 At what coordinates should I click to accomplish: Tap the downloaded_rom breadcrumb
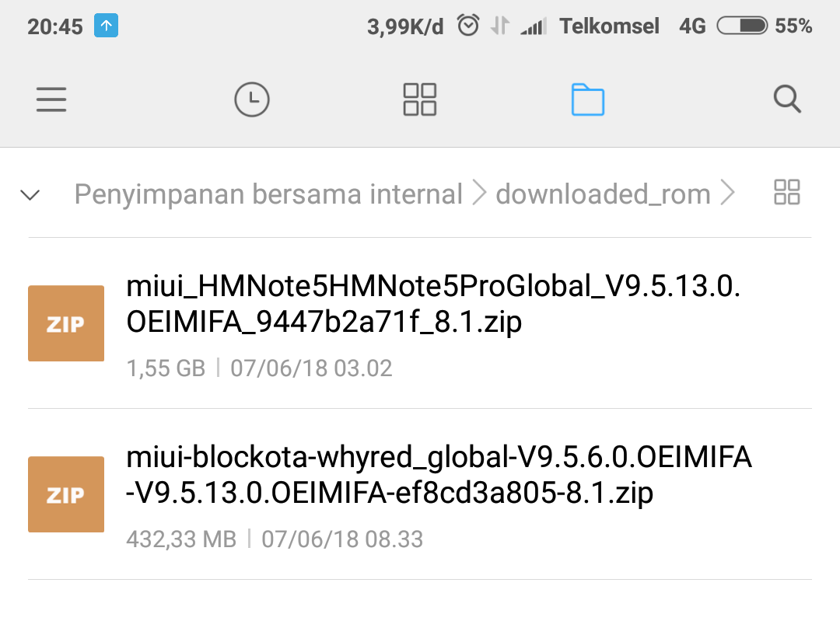pos(603,194)
